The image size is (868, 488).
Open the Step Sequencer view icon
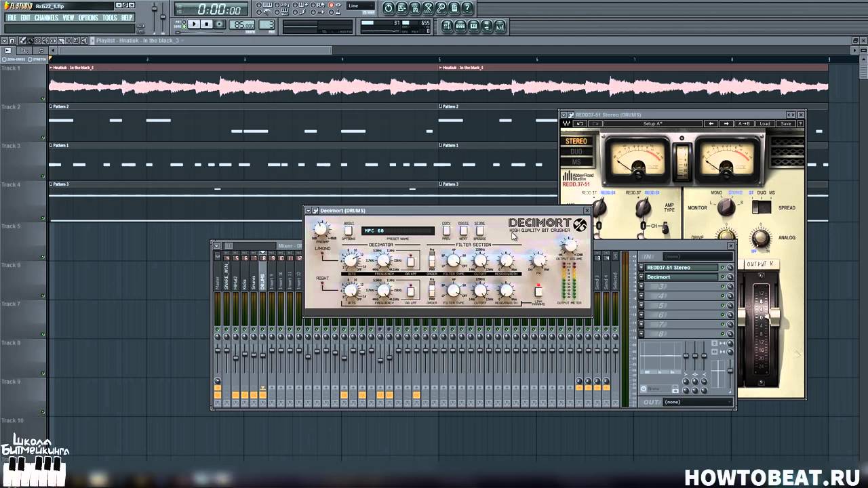[460, 26]
